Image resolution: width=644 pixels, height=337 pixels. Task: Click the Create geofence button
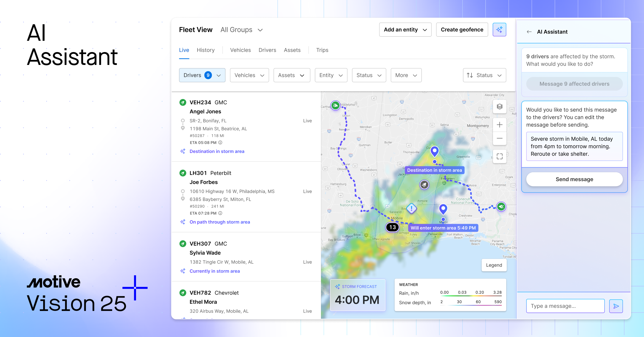[462, 30]
